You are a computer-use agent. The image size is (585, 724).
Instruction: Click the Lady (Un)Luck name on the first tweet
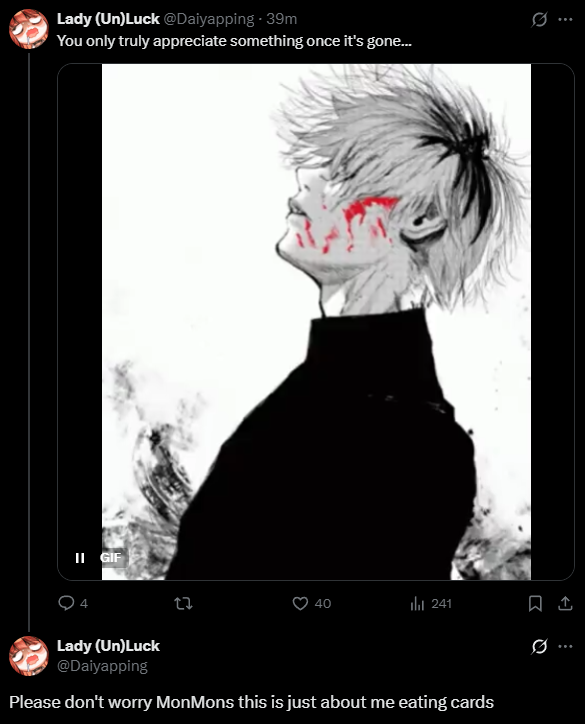108,19
